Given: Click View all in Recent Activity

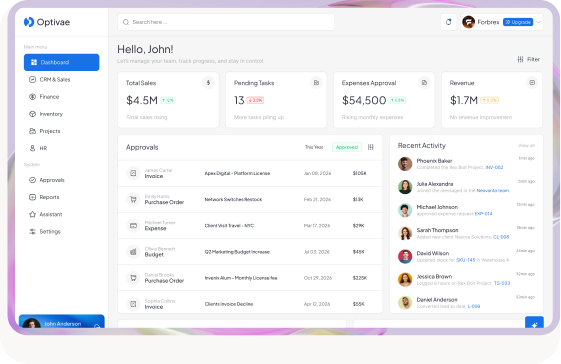Looking at the screenshot, I should coord(526,146).
